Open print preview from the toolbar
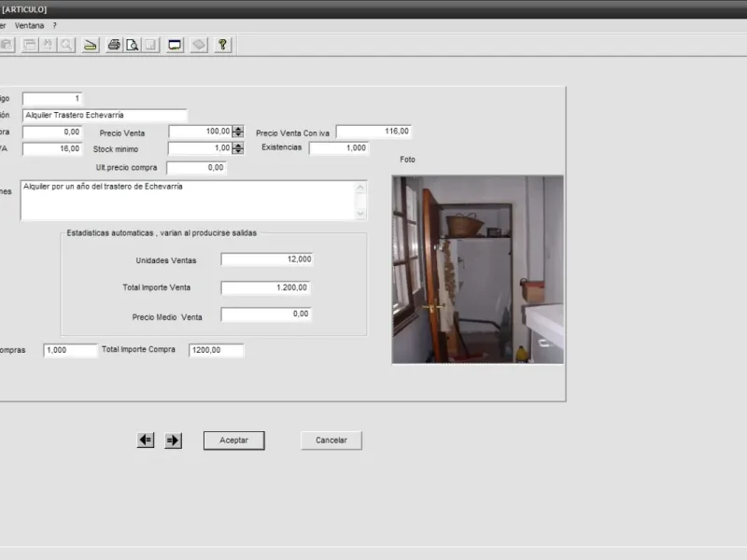The image size is (747, 560). coord(133,45)
